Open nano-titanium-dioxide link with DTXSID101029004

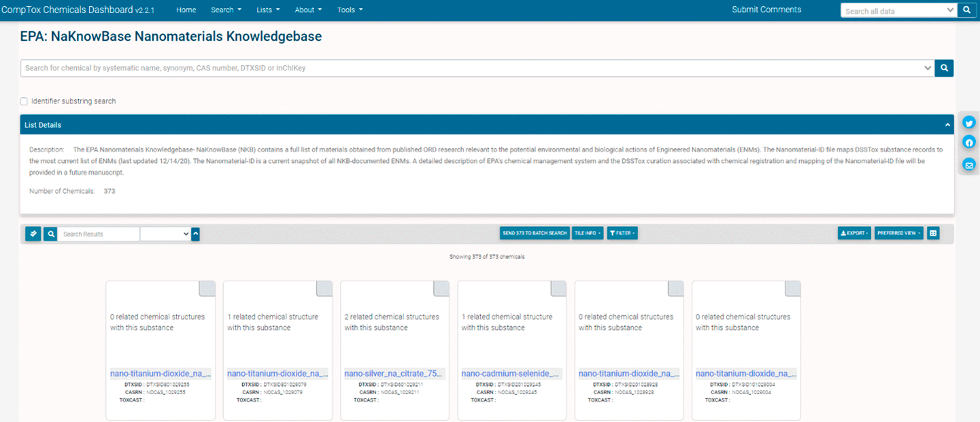pos(746,373)
